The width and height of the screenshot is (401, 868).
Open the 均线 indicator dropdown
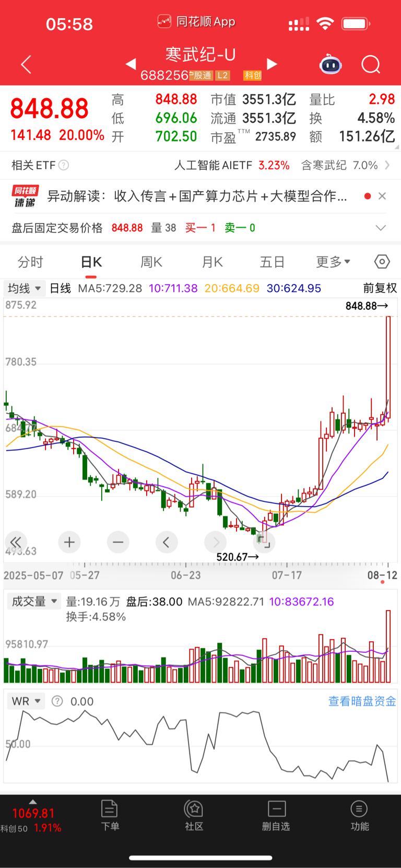pyautogui.click(x=24, y=288)
